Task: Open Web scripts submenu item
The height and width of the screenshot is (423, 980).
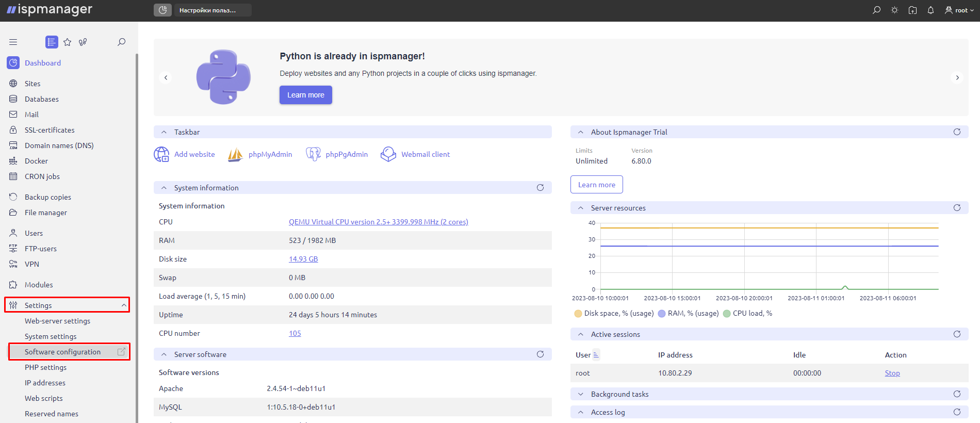Action: click(x=44, y=398)
